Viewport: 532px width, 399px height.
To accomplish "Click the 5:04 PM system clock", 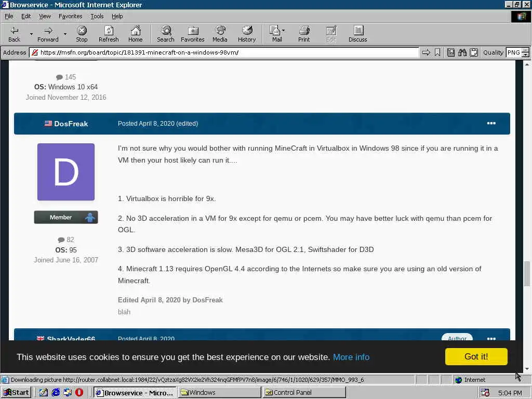I will point(510,393).
